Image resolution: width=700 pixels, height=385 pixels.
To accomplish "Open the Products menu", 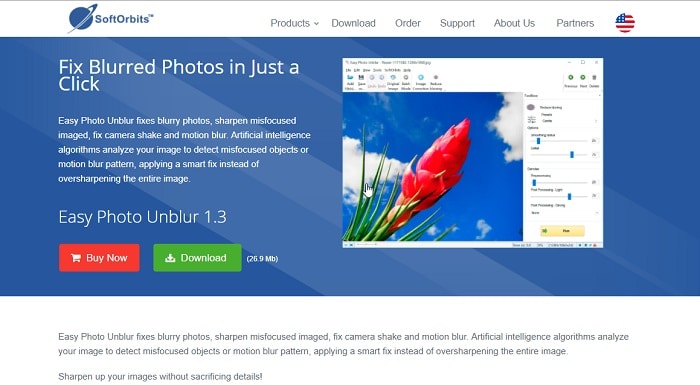I will click(290, 23).
